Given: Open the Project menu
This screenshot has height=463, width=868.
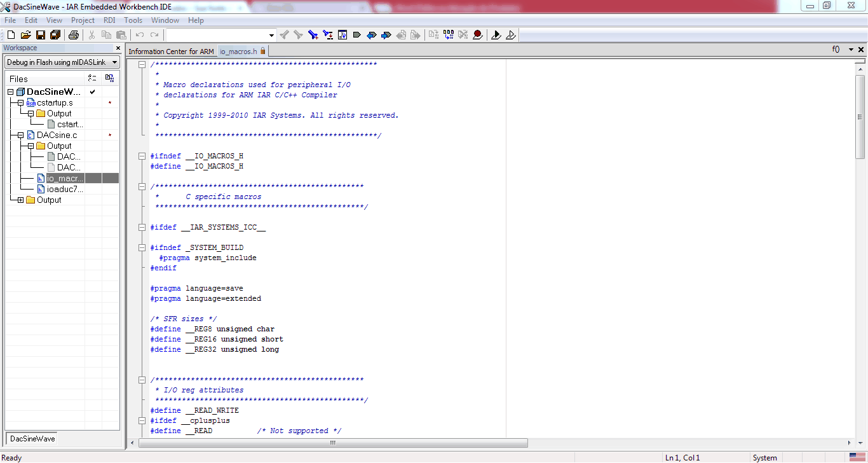Looking at the screenshot, I should (83, 20).
